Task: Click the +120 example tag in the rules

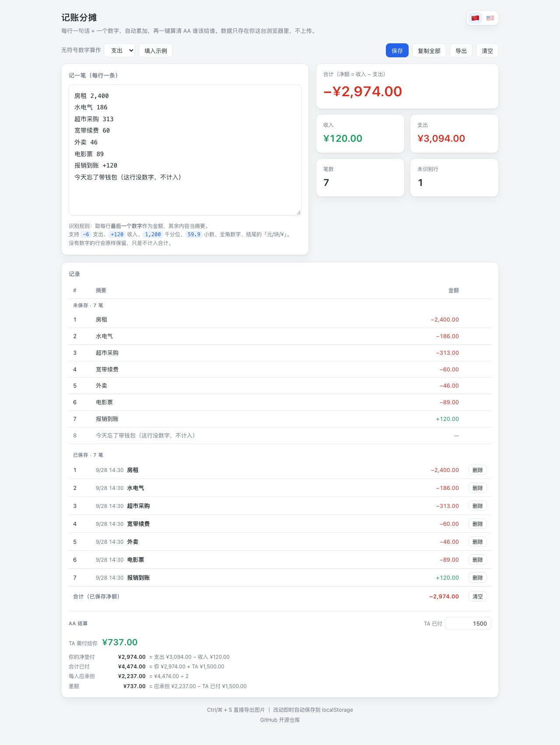Action: coord(117,234)
